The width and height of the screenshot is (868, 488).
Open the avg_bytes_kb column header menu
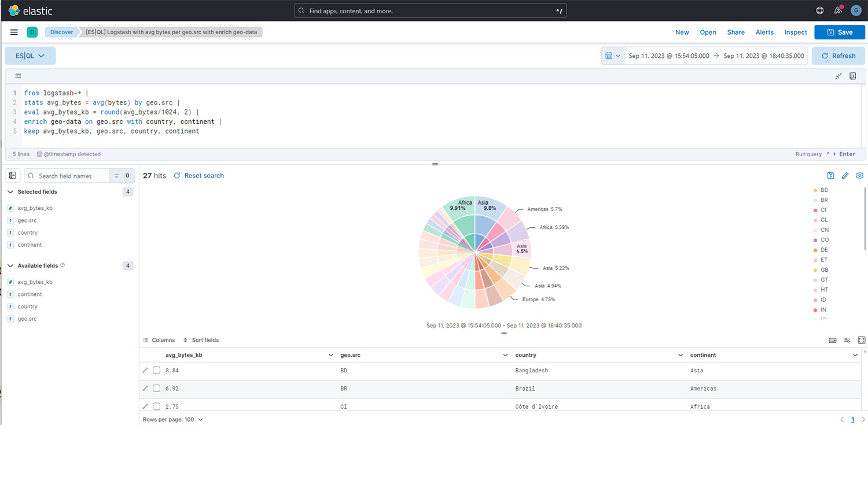pos(330,356)
